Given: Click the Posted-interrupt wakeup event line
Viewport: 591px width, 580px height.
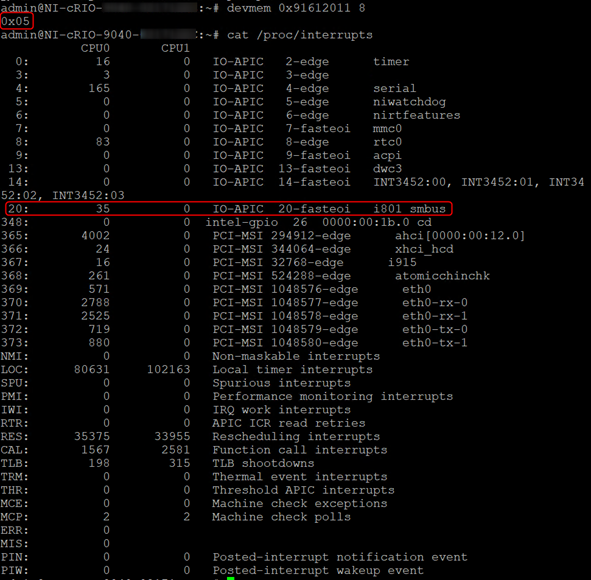Looking at the screenshot, I should coord(212,570).
